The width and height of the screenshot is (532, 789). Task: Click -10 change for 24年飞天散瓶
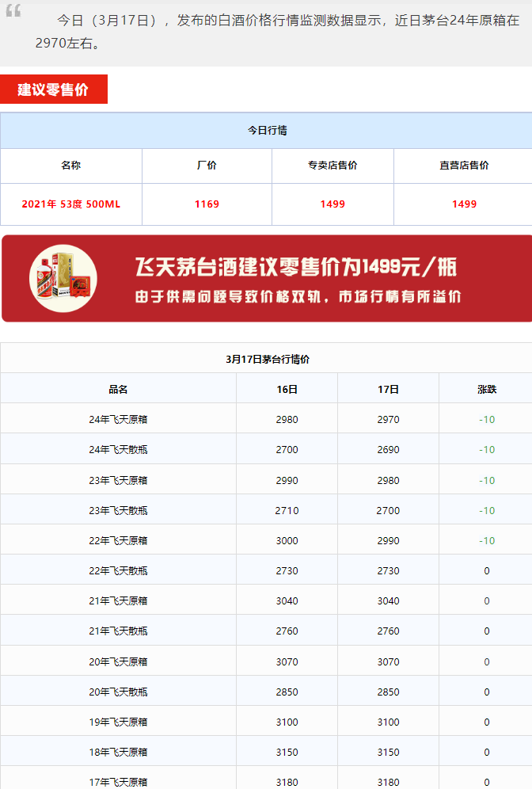[x=487, y=450]
